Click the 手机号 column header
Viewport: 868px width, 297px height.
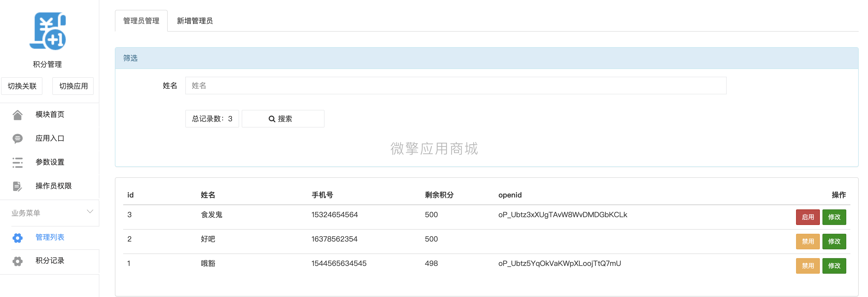pos(322,195)
